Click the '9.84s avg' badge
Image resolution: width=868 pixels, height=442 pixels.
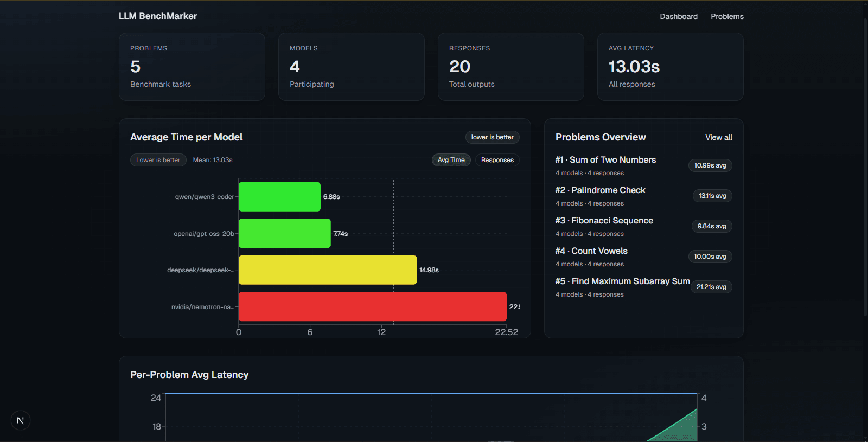click(712, 226)
